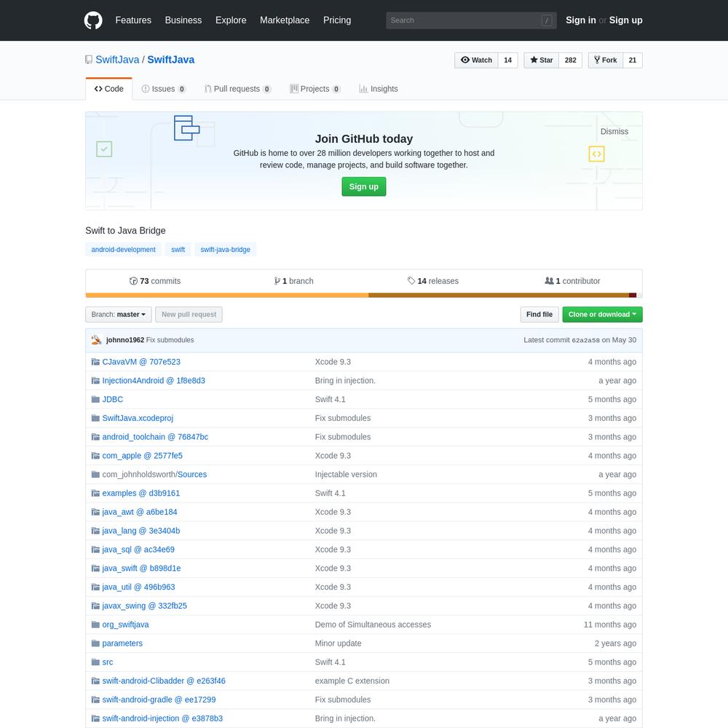This screenshot has height=728, width=728.
Task: Click the submodule icon beside java_lang
Action: tap(95, 531)
